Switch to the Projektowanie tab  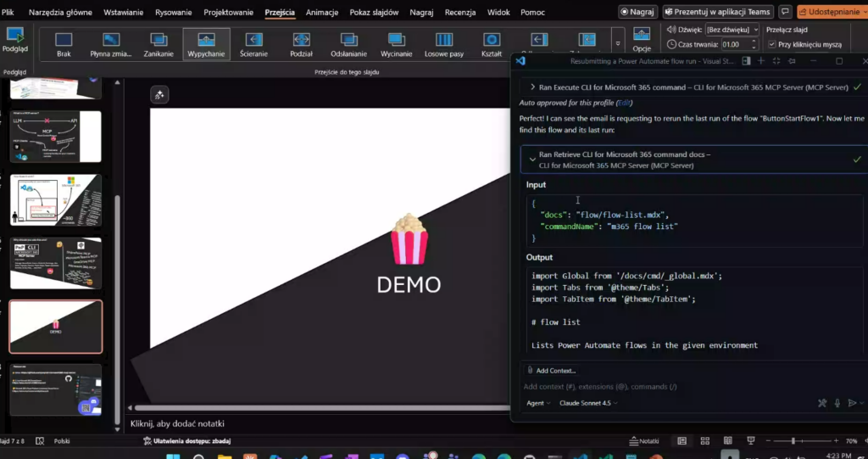(x=228, y=13)
